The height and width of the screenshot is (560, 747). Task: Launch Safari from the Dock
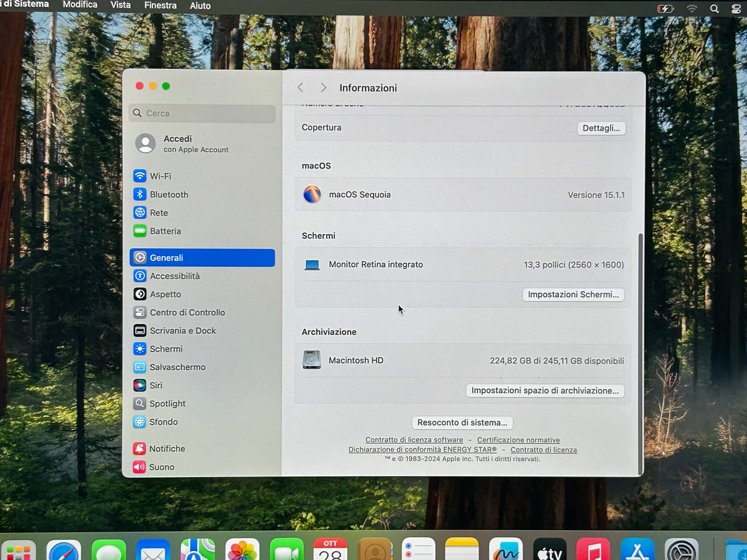63,550
